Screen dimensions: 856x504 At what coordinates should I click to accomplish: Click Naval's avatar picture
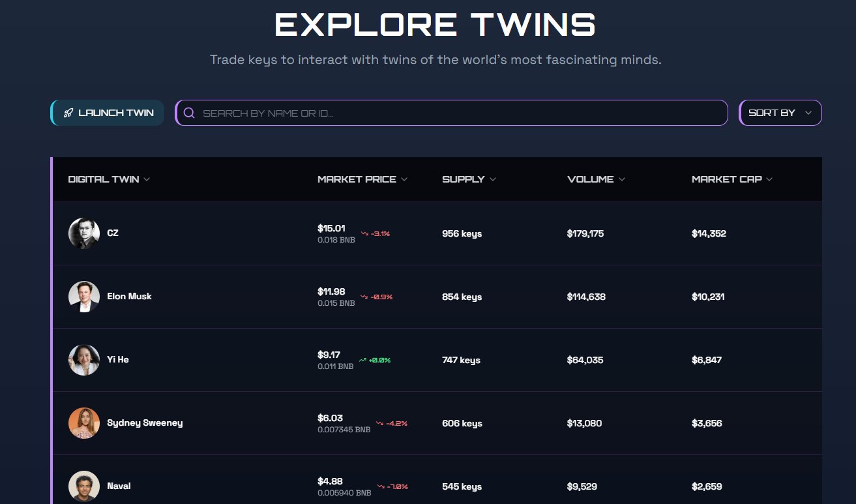[84, 486]
